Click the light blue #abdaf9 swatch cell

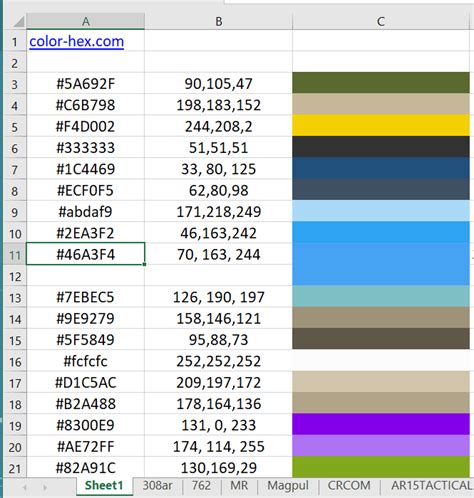(x=381, y=211)
